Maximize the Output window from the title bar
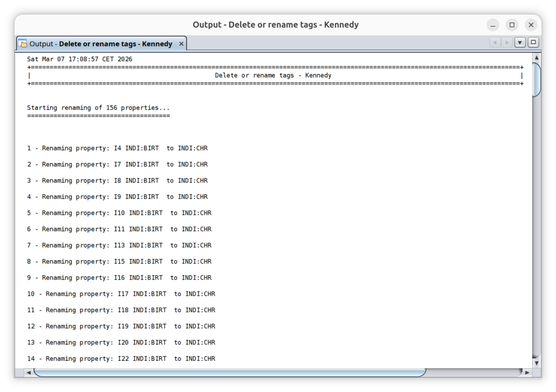Viewport: 556px width, 392px height. [x=512, y=25]
